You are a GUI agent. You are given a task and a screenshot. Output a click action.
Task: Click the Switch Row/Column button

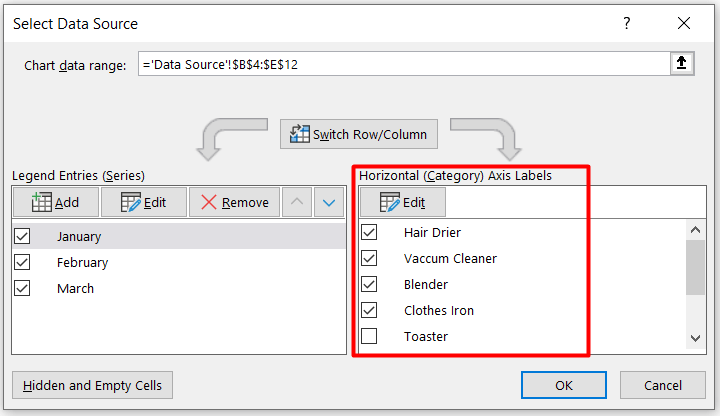point(359,134)
